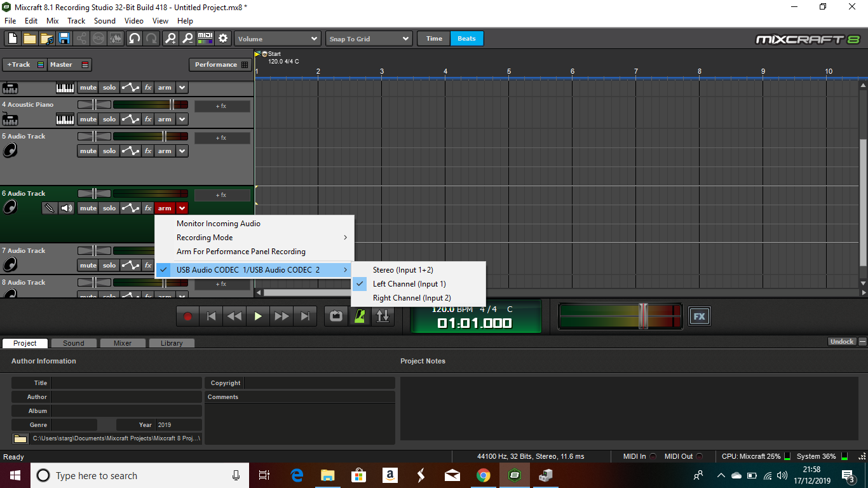Add a sound file with folder-note icon

pos(47,39)
